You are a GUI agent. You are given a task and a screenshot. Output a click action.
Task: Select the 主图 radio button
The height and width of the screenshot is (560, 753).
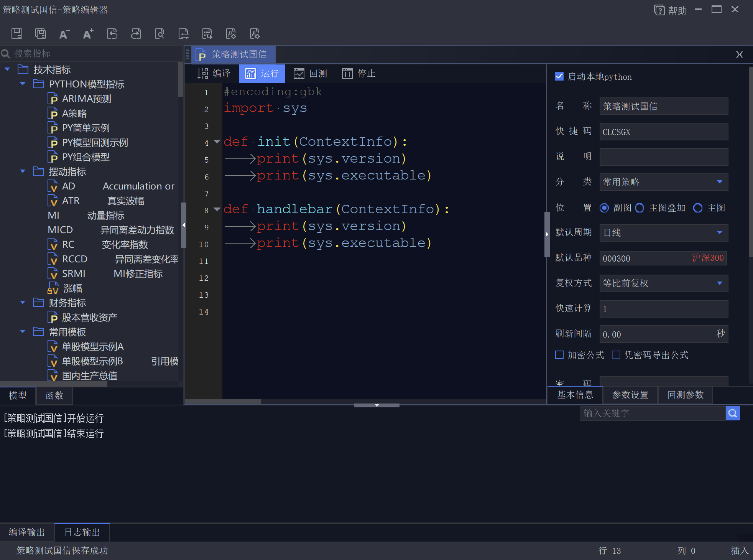(x=698, y=208)
